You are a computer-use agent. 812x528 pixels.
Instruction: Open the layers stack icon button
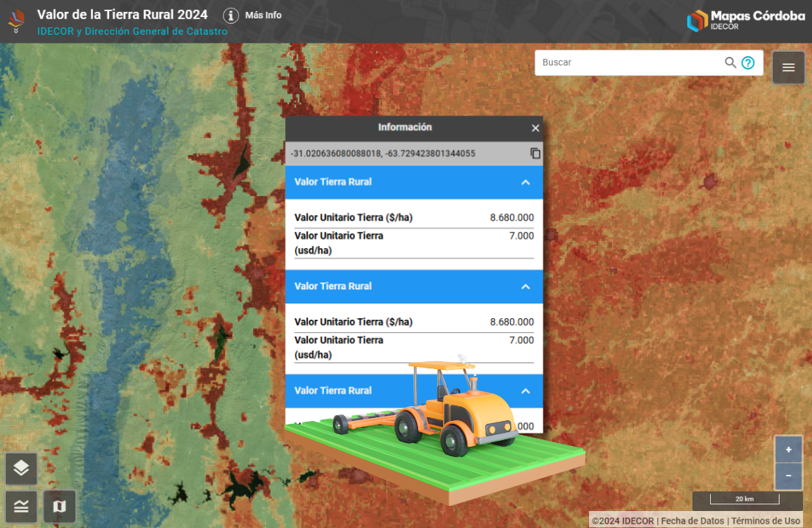pyautogui.click(x=21, y=468)
